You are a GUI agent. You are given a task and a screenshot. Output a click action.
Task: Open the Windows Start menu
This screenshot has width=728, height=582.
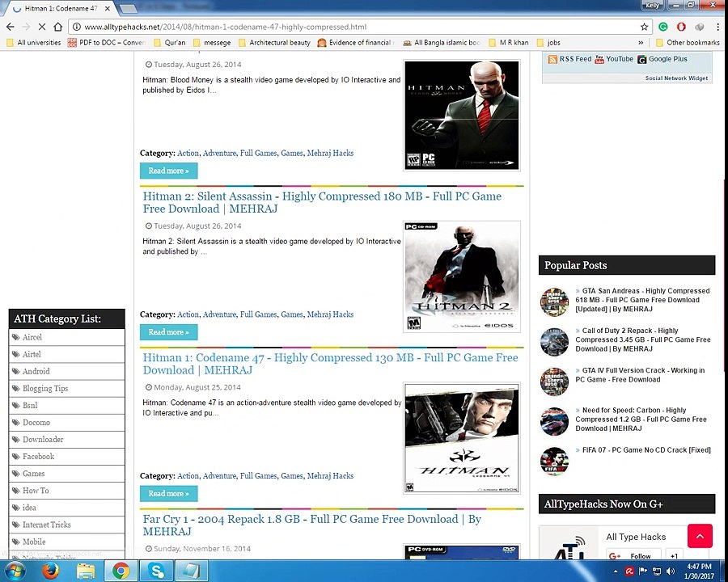click(15, 571)
